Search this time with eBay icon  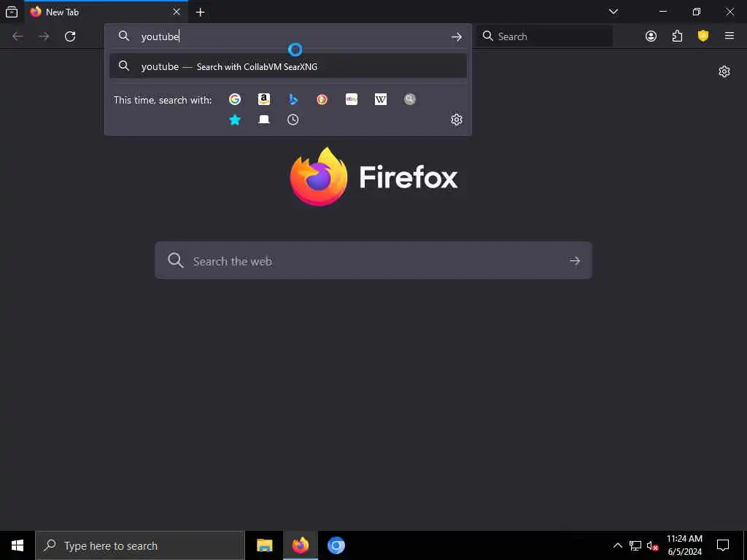tap(352, 99)
